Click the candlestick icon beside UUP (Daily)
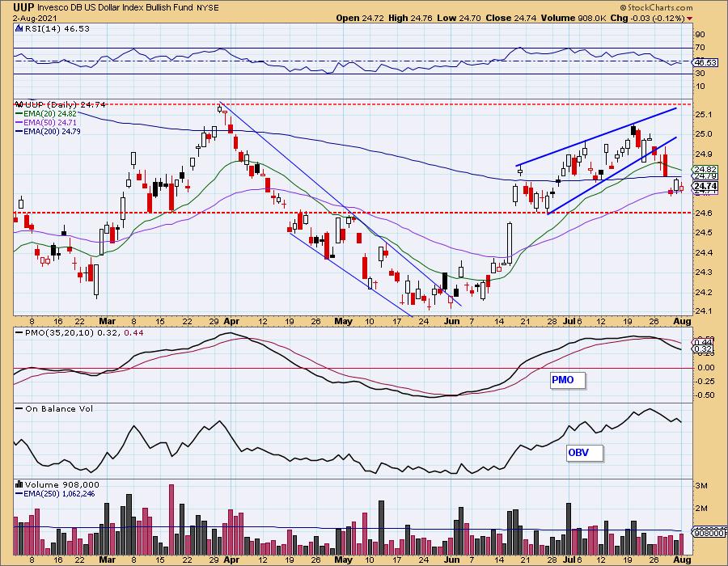Screen dimensions: 728x566 coord(19,104)
